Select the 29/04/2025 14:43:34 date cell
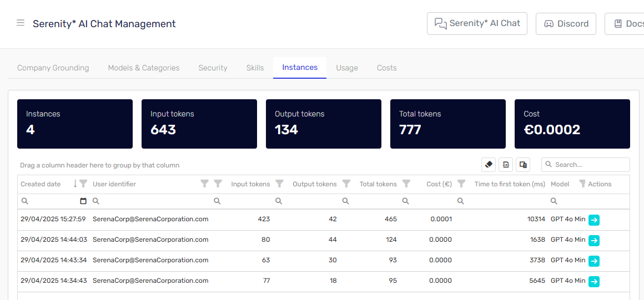The height and width of the screenshot is (300, 644). tap(54, 260)
